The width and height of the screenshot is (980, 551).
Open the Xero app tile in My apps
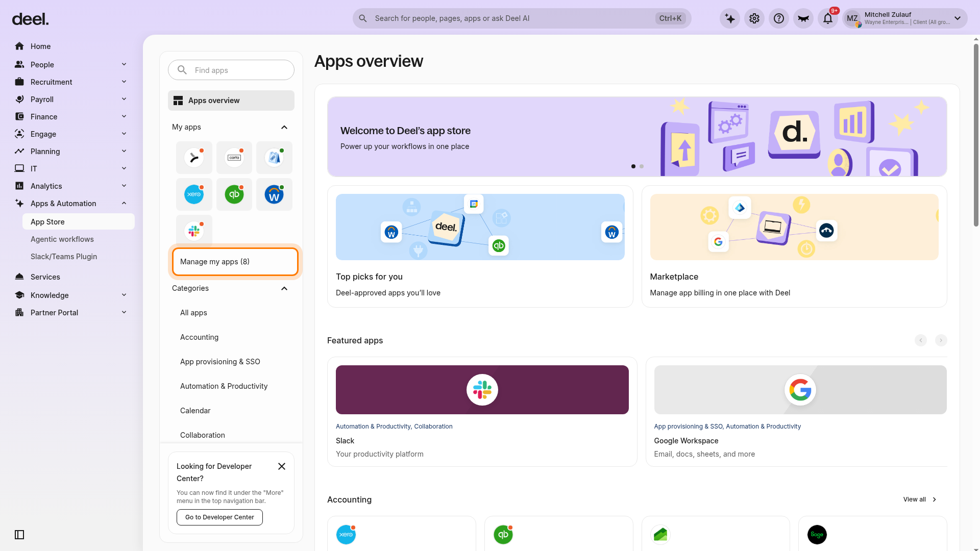tap(194, 194)
